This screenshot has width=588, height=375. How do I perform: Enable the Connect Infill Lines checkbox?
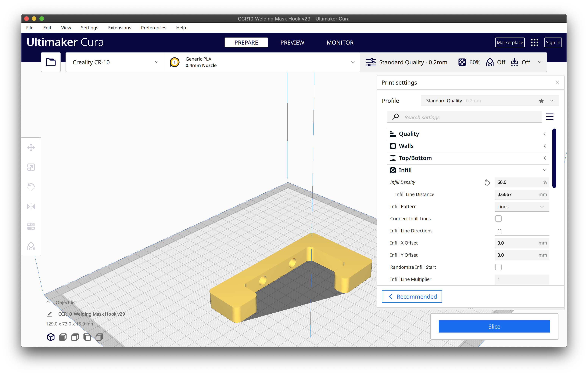click(498, 219)
